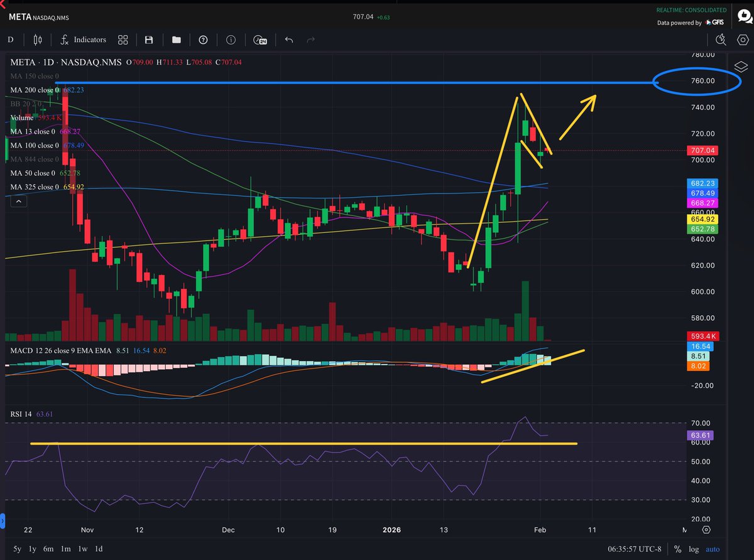Open the chart layout grid selector

[x=123, y=40]
